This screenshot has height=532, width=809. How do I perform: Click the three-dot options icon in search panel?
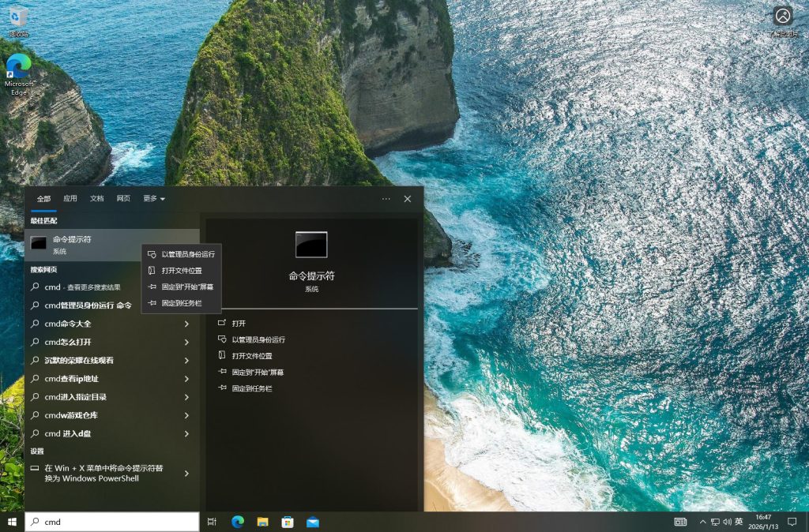pos(386,199)
